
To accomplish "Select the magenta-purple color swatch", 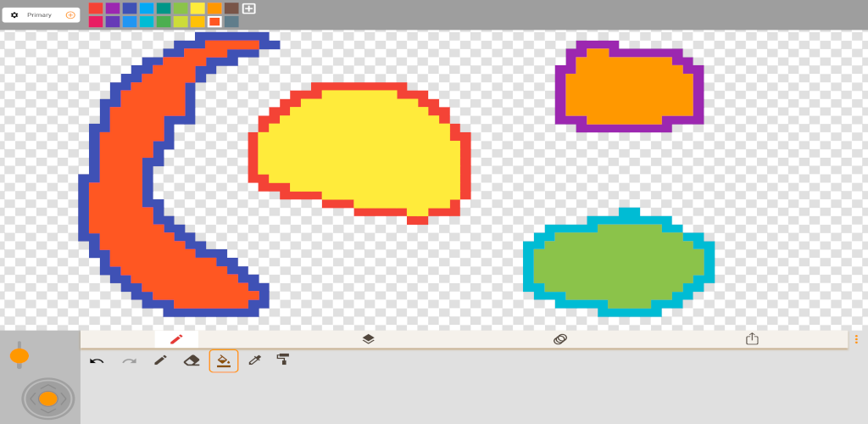I will [x=113, y=8].
